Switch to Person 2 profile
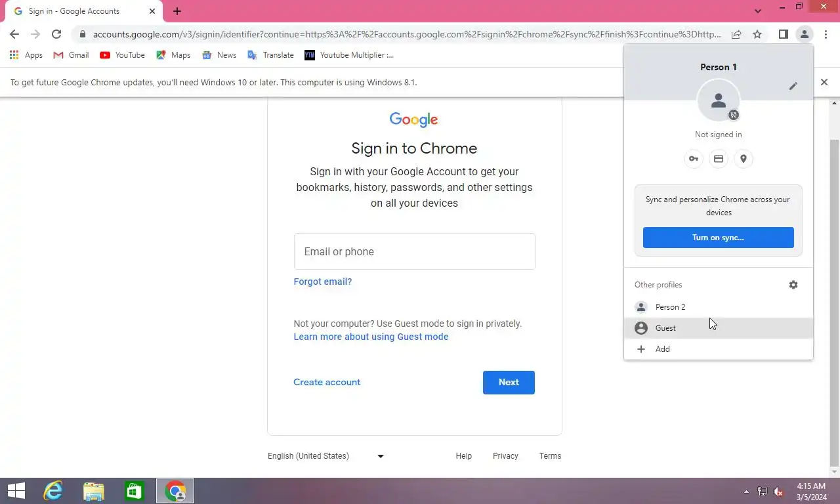840x504 pixels. click(719, 307)
